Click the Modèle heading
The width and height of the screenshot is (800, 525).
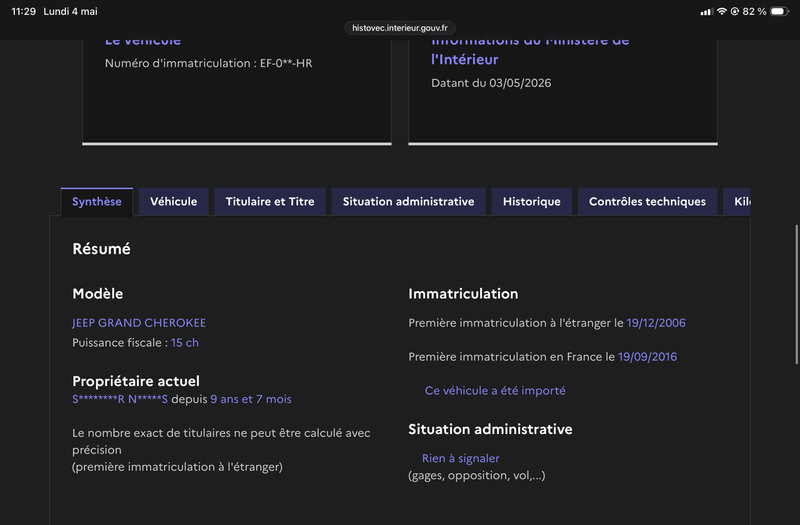(97, 294)
